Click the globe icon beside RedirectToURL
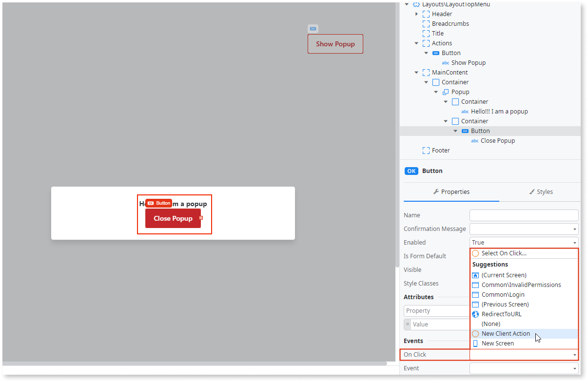Image resolution: width=588 pixels, height=382 pixels. pyautogui.click(x=475, y=314)
